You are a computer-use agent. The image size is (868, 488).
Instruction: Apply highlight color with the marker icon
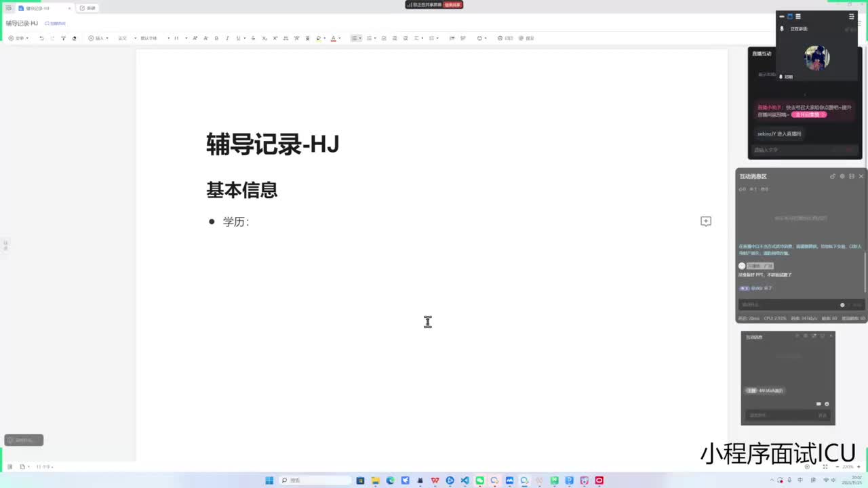click(x=319, y=38)
